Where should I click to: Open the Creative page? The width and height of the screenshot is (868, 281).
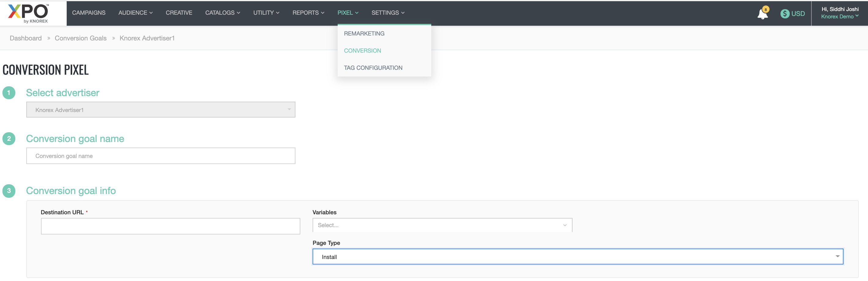coord(179,13)
